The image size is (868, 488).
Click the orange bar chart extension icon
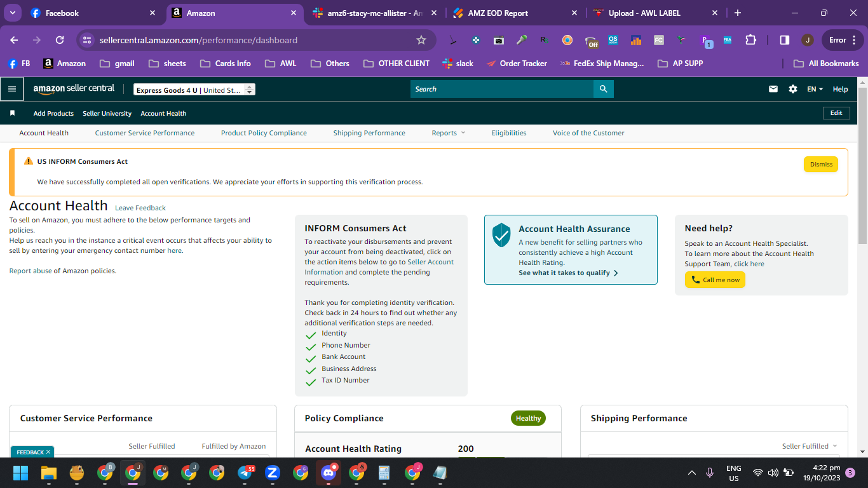(635, 40)
